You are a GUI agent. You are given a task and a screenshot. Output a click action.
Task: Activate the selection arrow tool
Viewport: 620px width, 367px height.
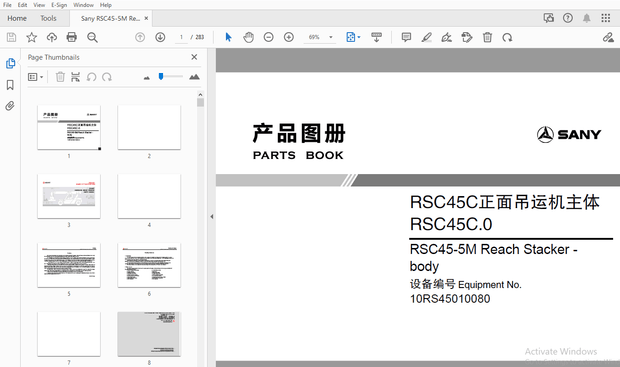point(228,37)
